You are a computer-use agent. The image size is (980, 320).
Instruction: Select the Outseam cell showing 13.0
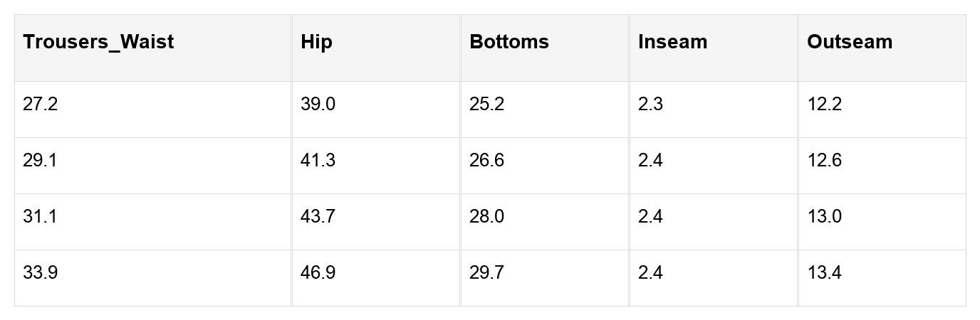point(825,217)
